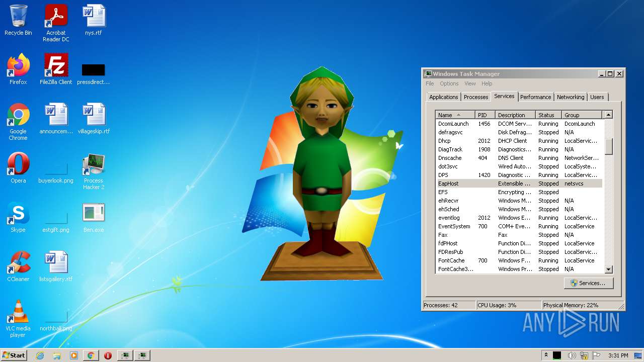Select the DiagTrack service row

coord(519,149)
